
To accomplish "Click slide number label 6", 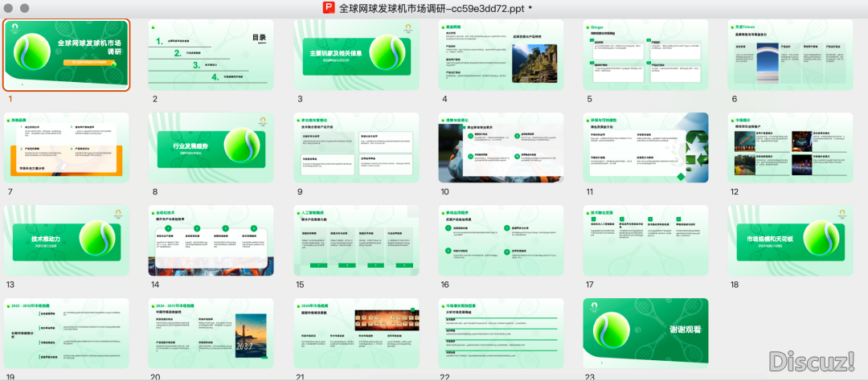I will [x=735, y=99].
